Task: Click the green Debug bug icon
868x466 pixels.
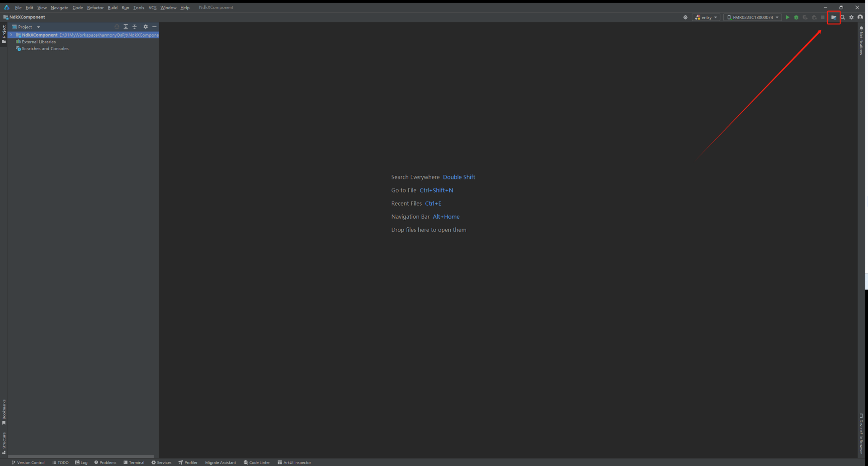Action: tap(796, 17)
